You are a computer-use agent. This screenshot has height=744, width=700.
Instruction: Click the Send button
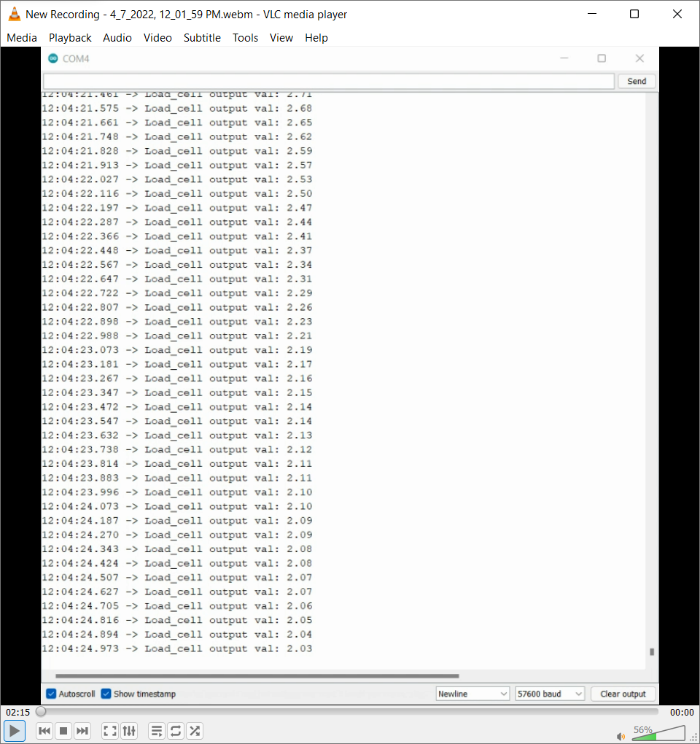tap(636, 81)
